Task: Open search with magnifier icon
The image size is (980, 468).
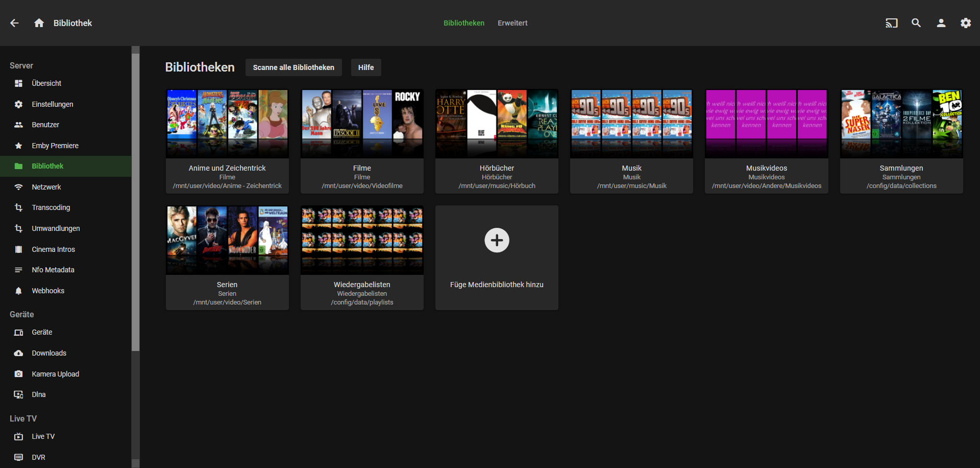Action: 916,23
